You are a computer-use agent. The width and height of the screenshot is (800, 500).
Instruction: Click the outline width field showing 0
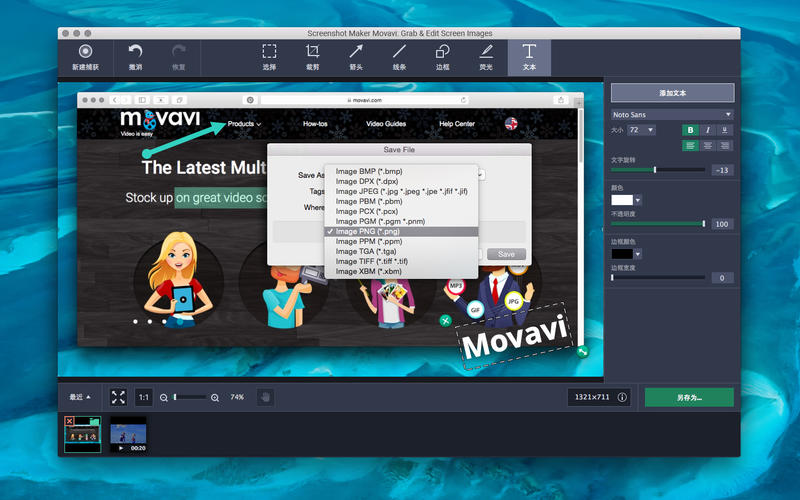(722, 278)
